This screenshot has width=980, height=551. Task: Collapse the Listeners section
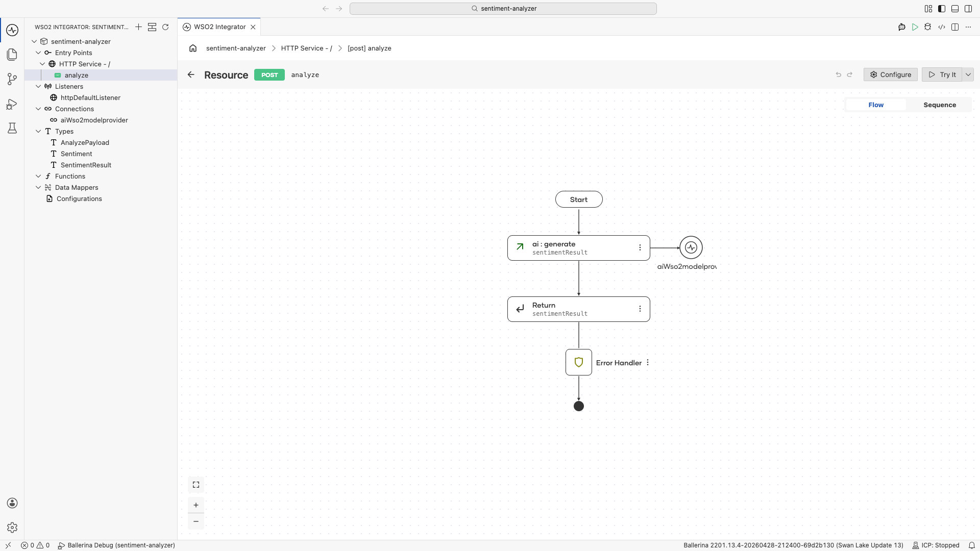pos(38,86)
